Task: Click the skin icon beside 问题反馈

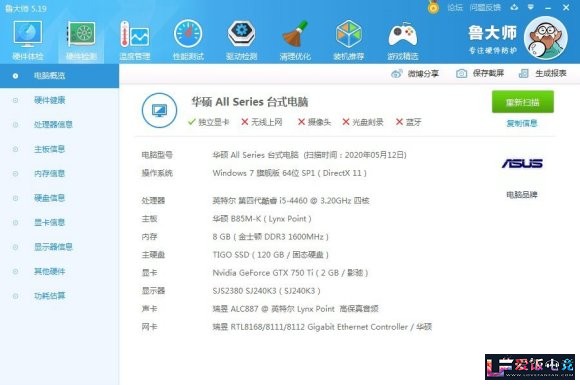Action: (514, 7)
